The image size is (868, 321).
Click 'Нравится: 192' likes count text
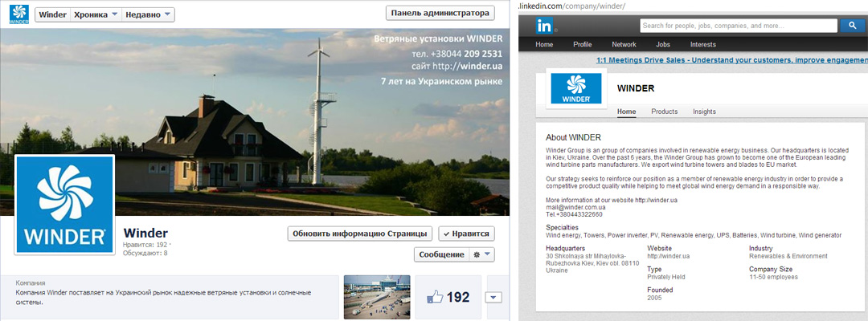point(146,244)
